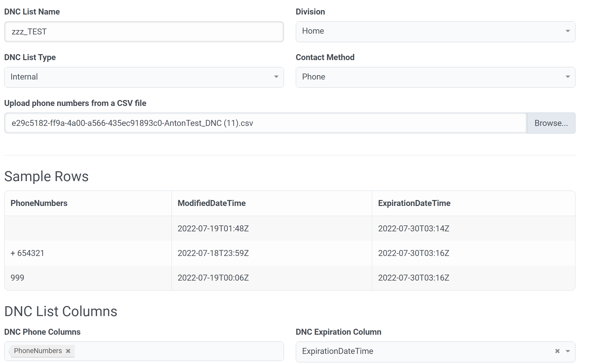
Task: Clear the ExpirationDateTime selection with the x icon
Action: [557, 351]
